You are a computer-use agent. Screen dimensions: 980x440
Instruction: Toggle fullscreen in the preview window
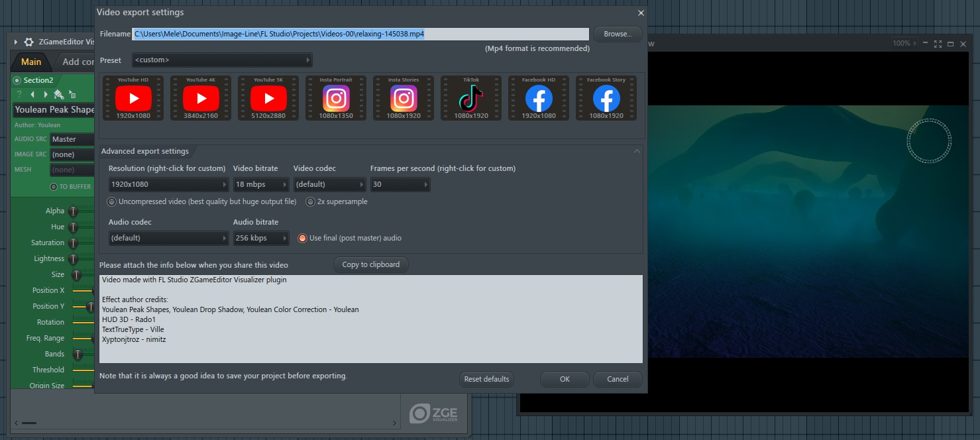click(x=938, y=44)
